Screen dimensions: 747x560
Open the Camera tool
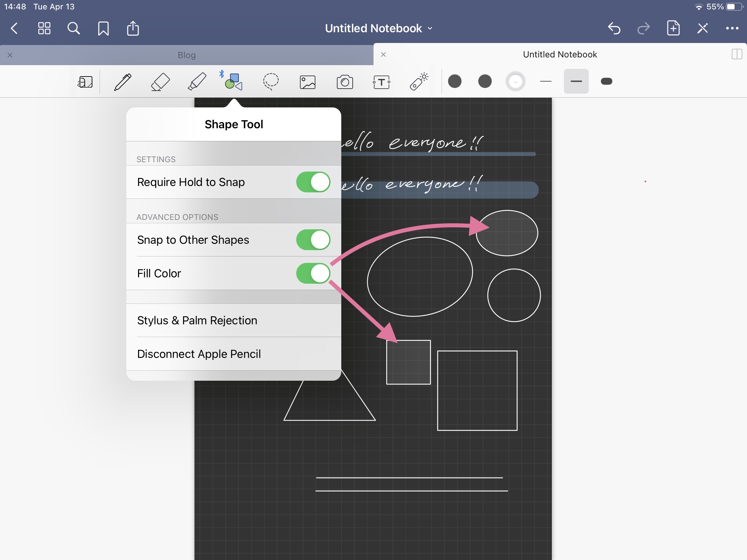click(345, 82)
